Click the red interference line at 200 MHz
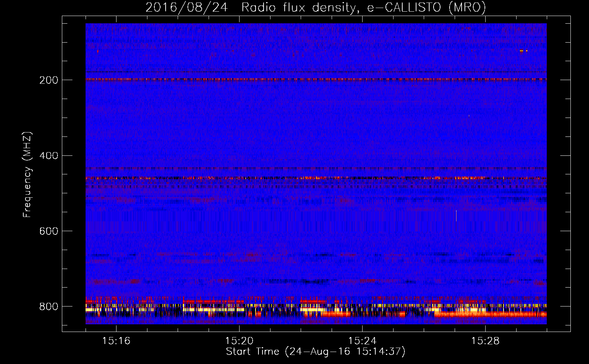The height and width of the screenshot is (364, 589). pyautogui.click(x=316, y=79)
